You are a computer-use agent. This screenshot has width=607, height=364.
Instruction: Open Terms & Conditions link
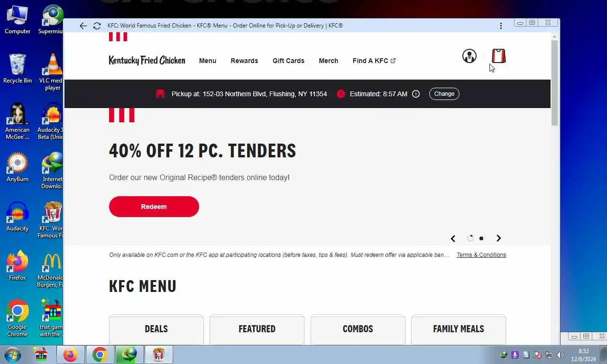[481, 255]
